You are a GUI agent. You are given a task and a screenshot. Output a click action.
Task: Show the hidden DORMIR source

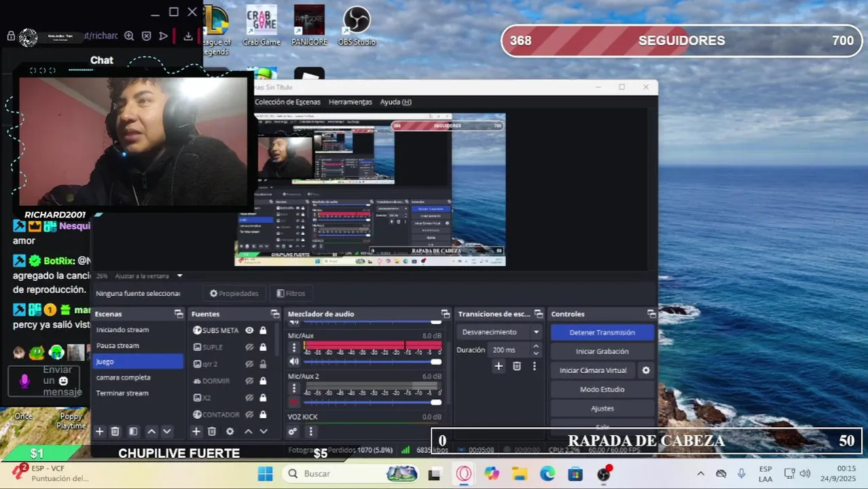[249, 381]
